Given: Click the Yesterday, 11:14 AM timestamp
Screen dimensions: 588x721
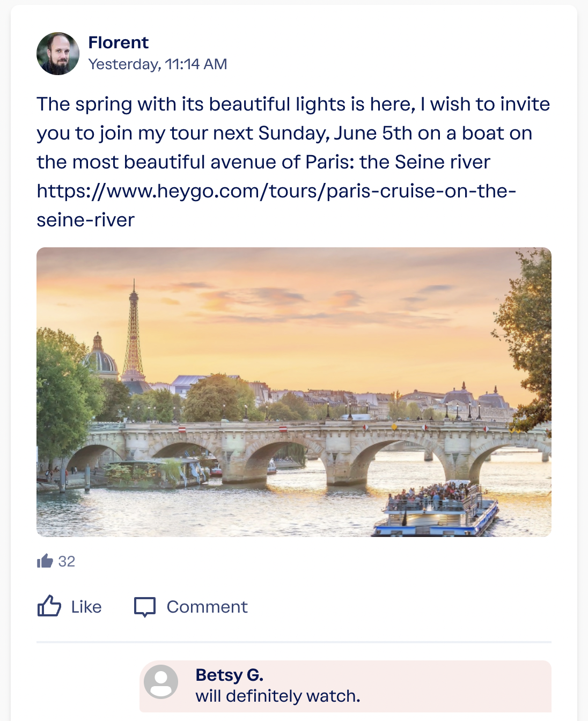Looking at the screenshot, I should [x=158, y=64].
